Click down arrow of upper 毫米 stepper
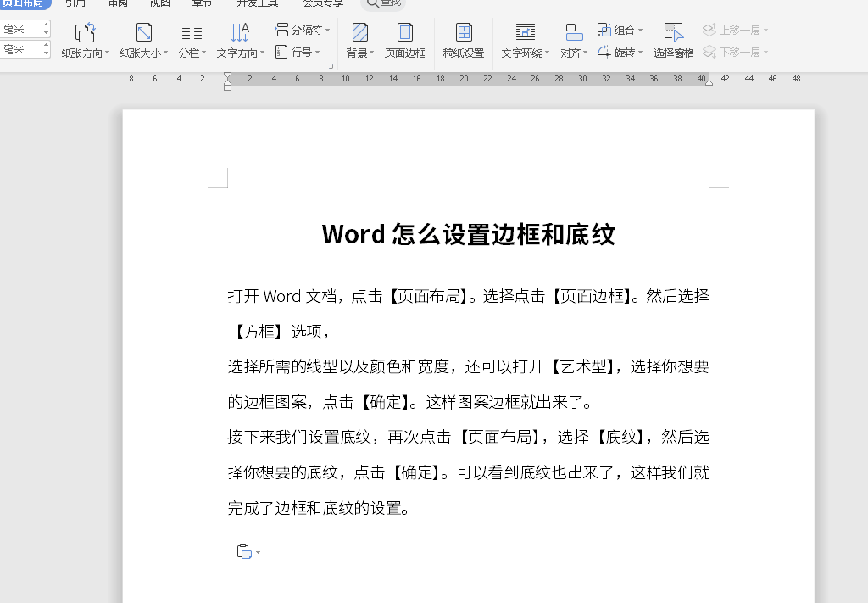This screenshot has height=603, width=868. click(46, 33)
